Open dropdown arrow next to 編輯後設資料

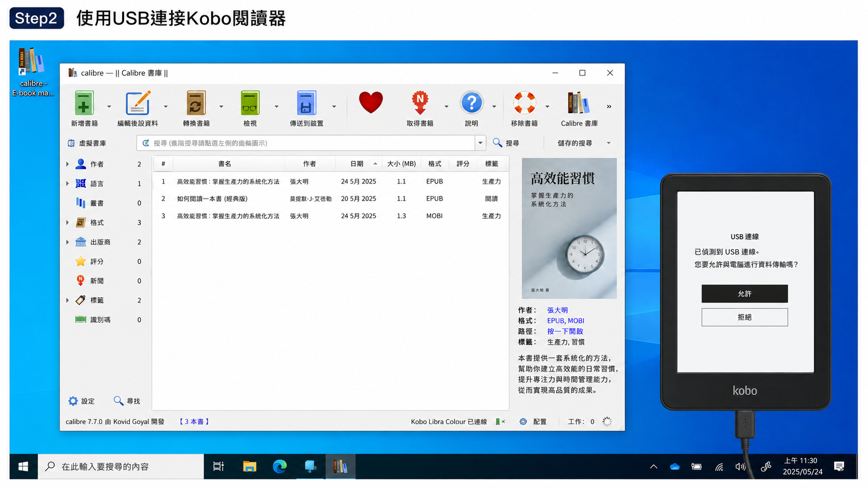point(166,107)
